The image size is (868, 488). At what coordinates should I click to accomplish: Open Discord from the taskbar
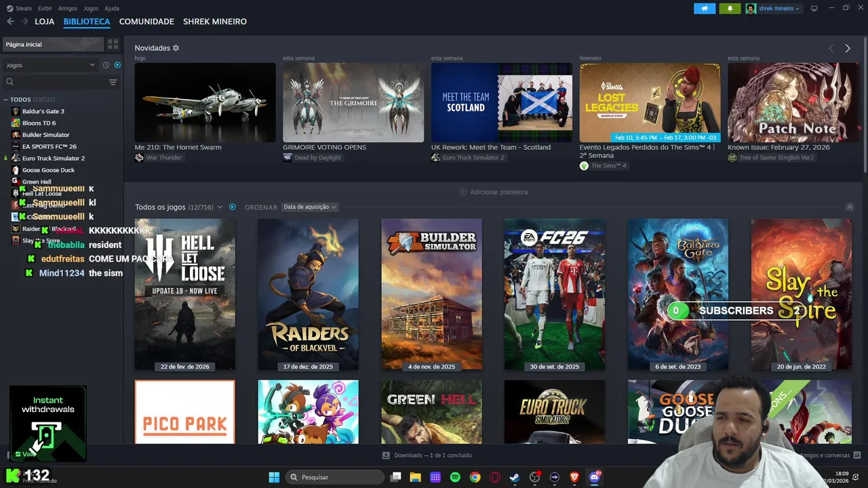595,477
